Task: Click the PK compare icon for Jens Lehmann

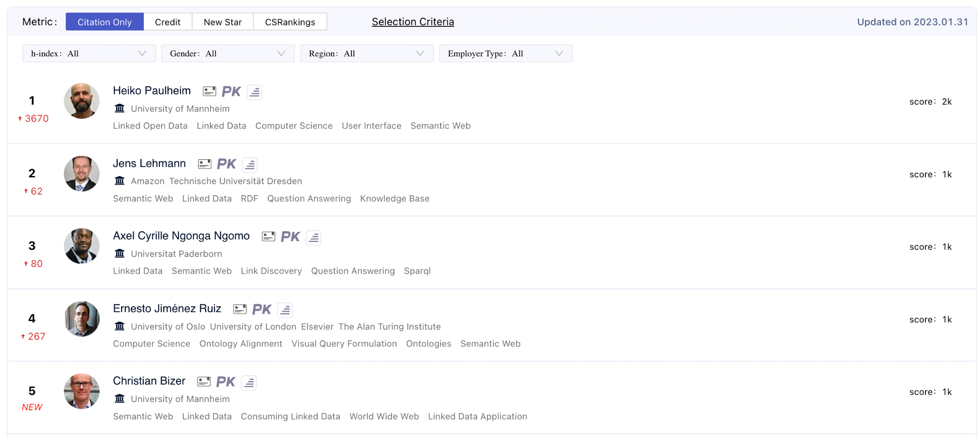Action: tap(226, 164)
